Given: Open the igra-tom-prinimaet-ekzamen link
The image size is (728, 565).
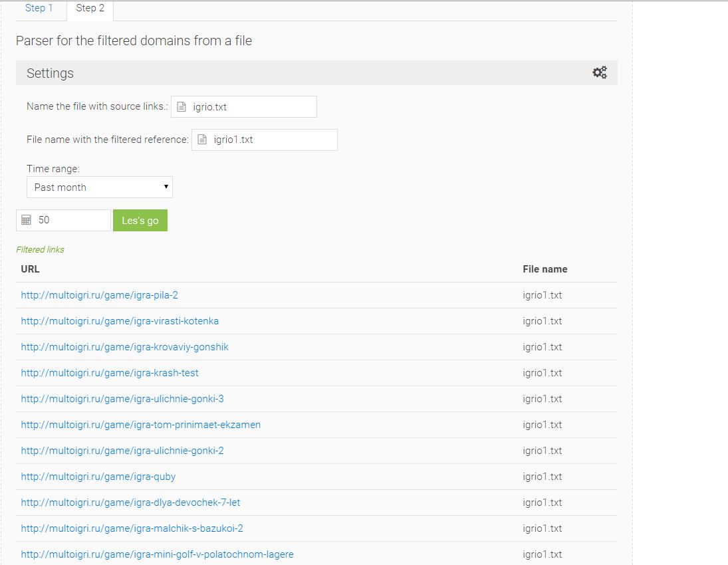Looking at the screenshot, I should pos(141,425).
